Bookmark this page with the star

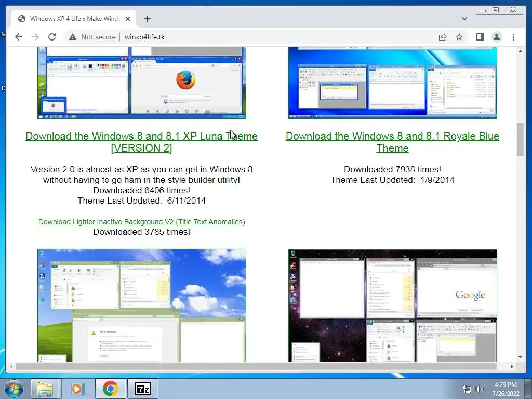point(459,37)
